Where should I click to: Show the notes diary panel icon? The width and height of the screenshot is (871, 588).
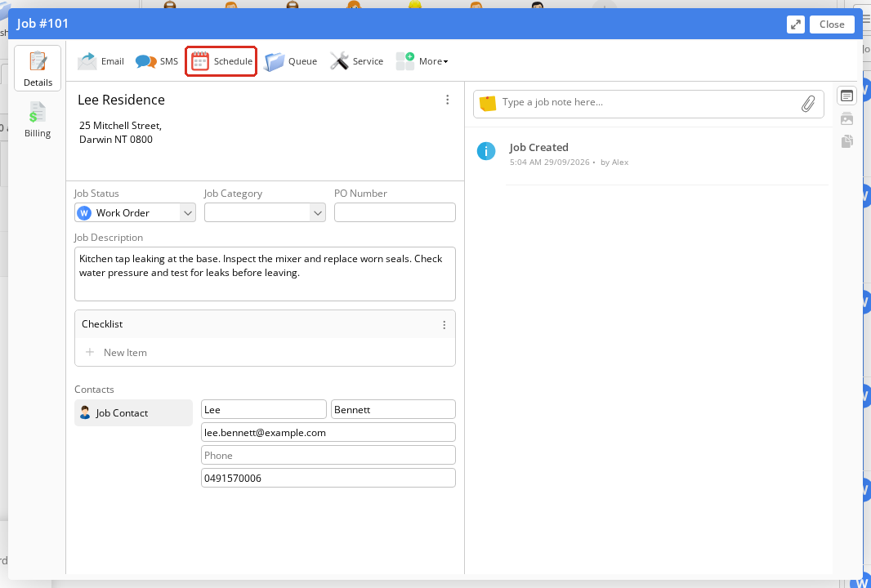click(846, 96)
